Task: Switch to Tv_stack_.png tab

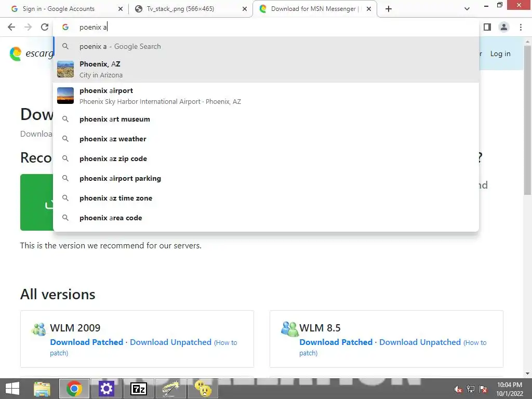Action: click(x=190, y=9)
